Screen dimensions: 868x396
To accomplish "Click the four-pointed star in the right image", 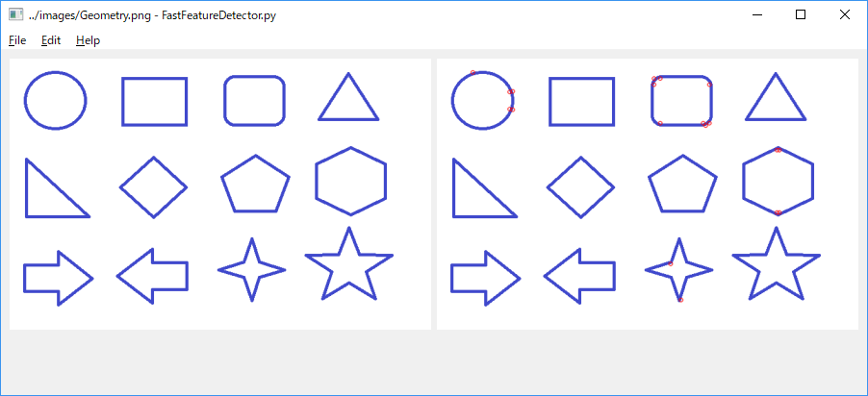I will 679,270.
